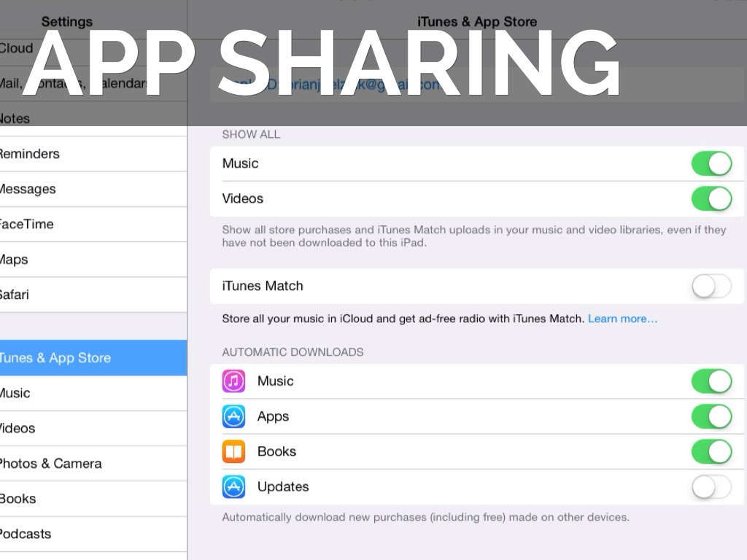The image size is (747, 560).
Task: Enable automatic Updates toggle
Action: click(711, 486)
